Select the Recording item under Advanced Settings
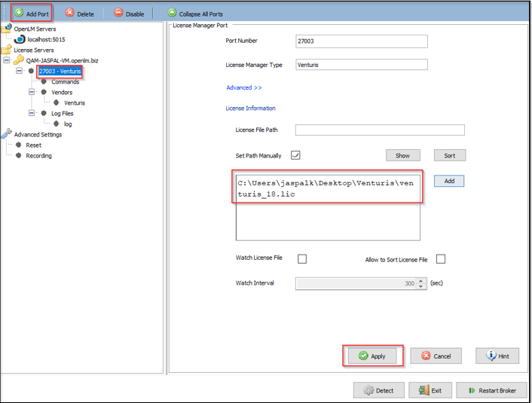 click(38, 155)
